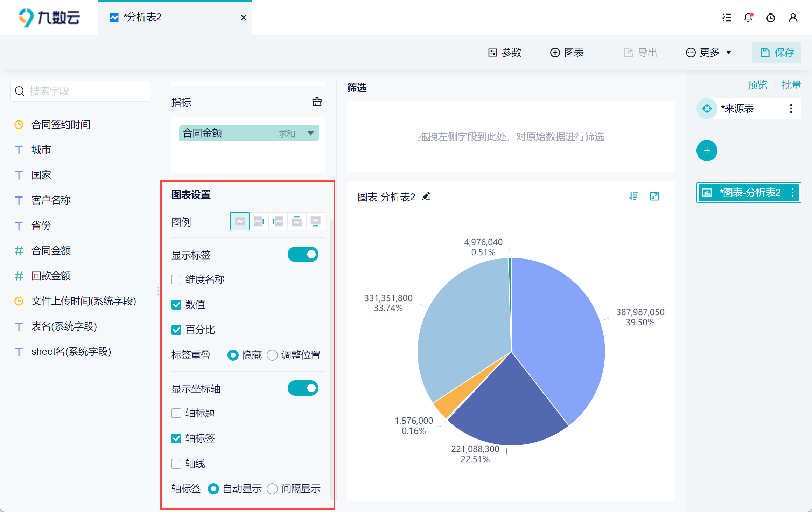Click the notification bell icon

click(748, 18)
